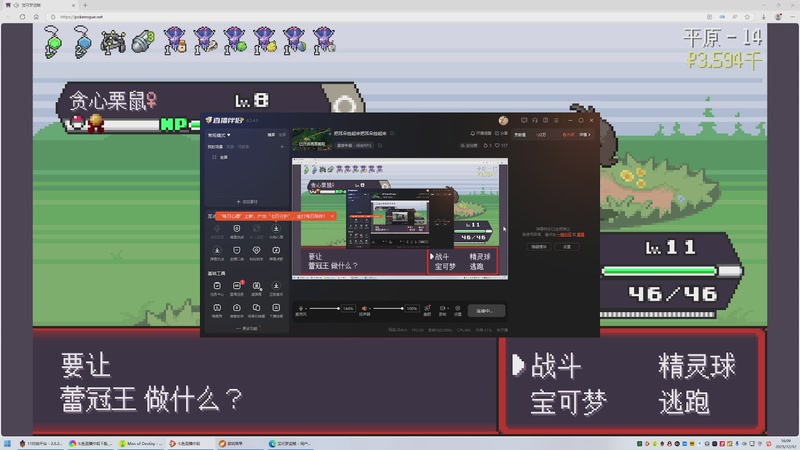Click the golden egg badge held-item icon
800x450 pixels.
[95, 122]
